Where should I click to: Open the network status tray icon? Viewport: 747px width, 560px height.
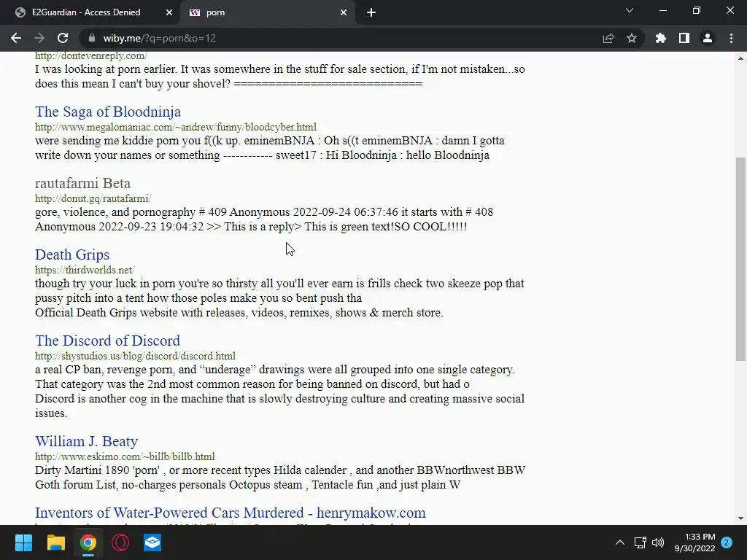(640, 542)
